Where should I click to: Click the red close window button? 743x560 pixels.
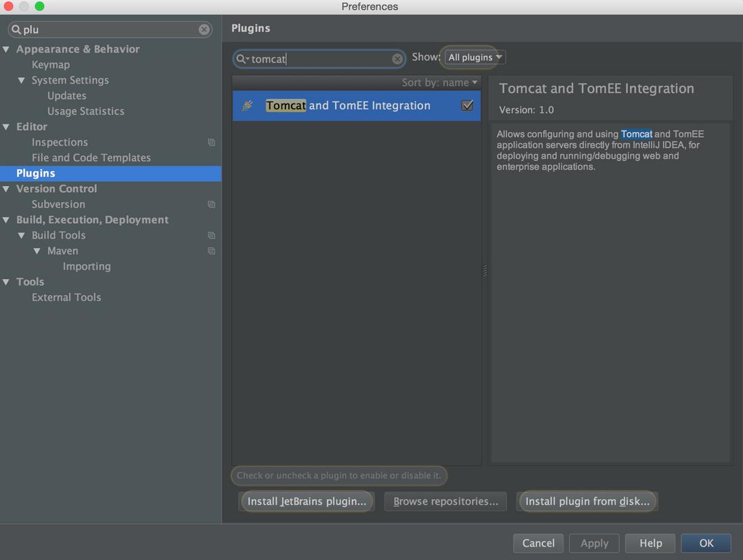click(8, 6)
